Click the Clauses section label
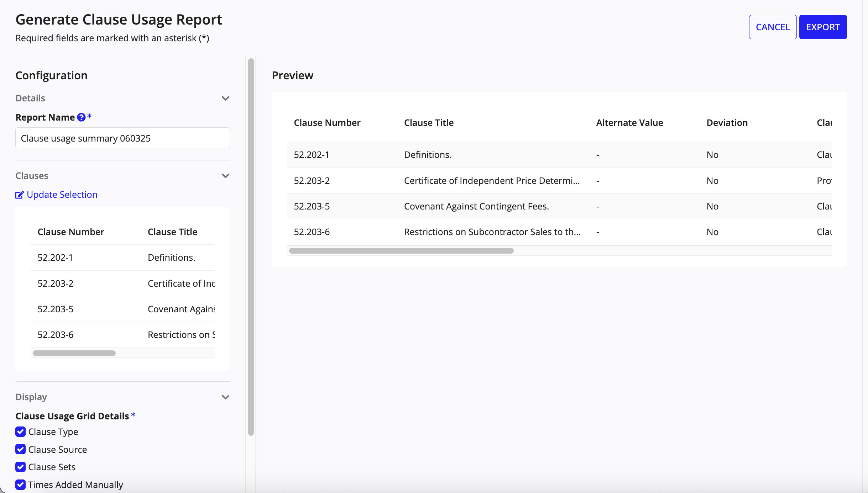This screenshot has height=493, width=868. 32,176
